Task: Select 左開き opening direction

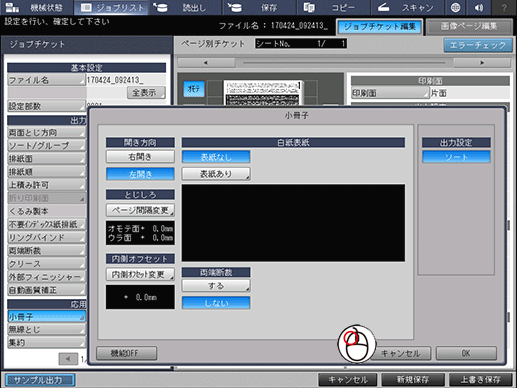Action: pos(140,174)
